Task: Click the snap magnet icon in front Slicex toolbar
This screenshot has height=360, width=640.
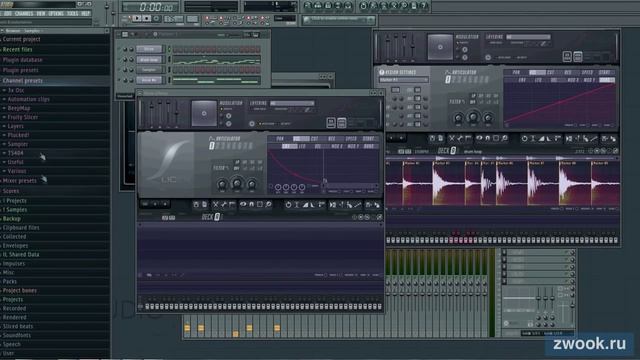Action: (x=251, y=204)
